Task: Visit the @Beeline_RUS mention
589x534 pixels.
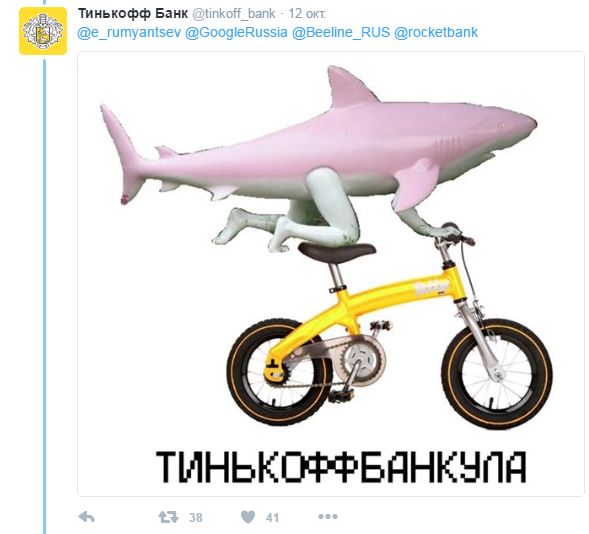Action: click(341, 32)
